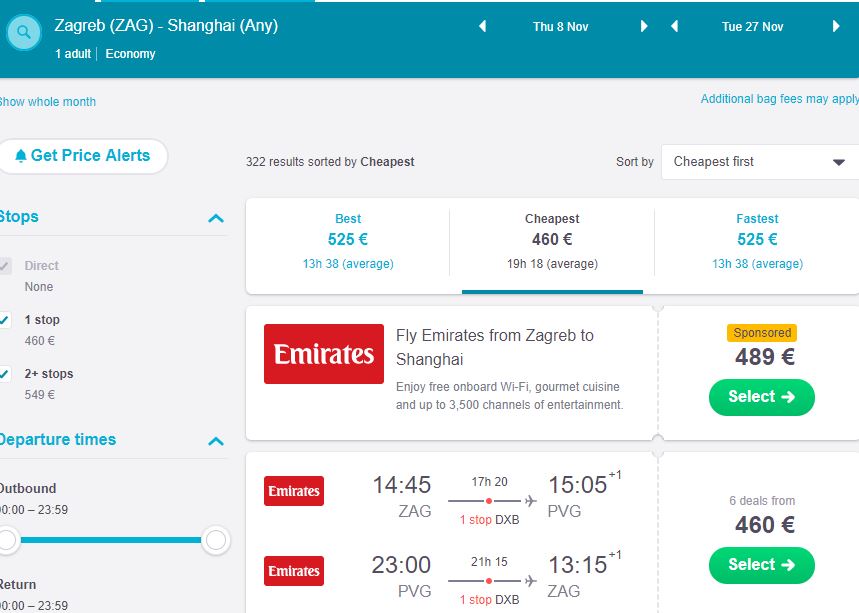This screenshot has height=613, width=859.
Task: Collapse the Departure times section
Action: (x=215, y=441)
